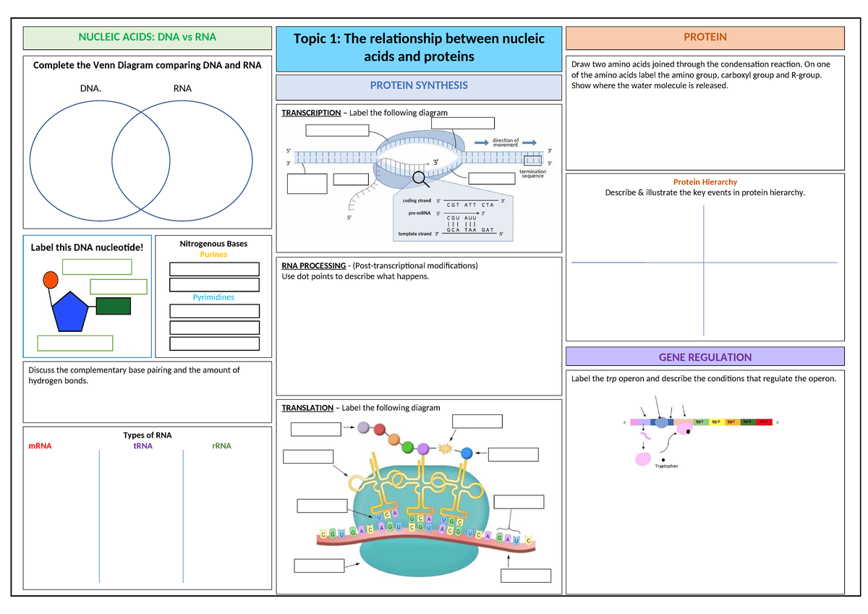Toggle the termination sequence marker box
Screen dimensions: 868x614
coord(532,160)
